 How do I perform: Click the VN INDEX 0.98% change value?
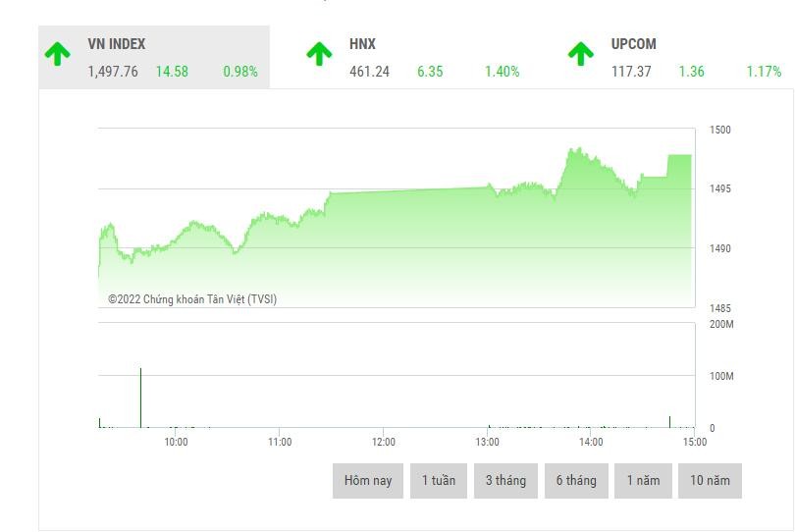(239, 72)
